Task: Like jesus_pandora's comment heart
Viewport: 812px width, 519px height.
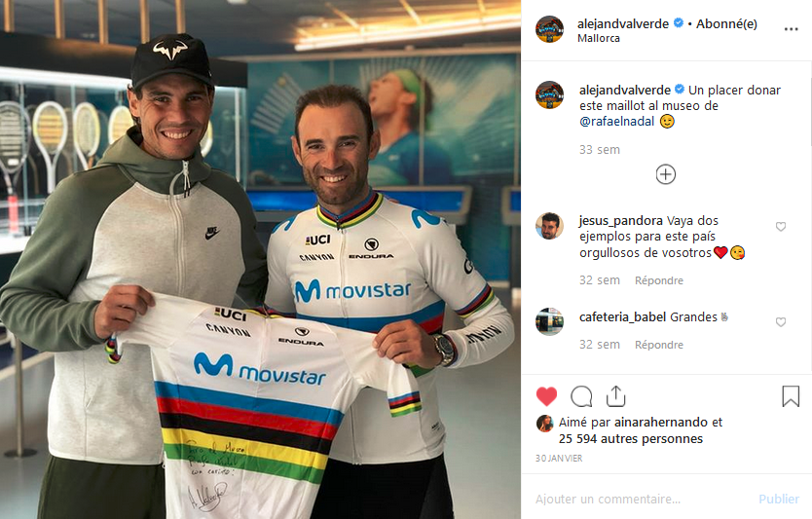Action: [x=781, y=226]
